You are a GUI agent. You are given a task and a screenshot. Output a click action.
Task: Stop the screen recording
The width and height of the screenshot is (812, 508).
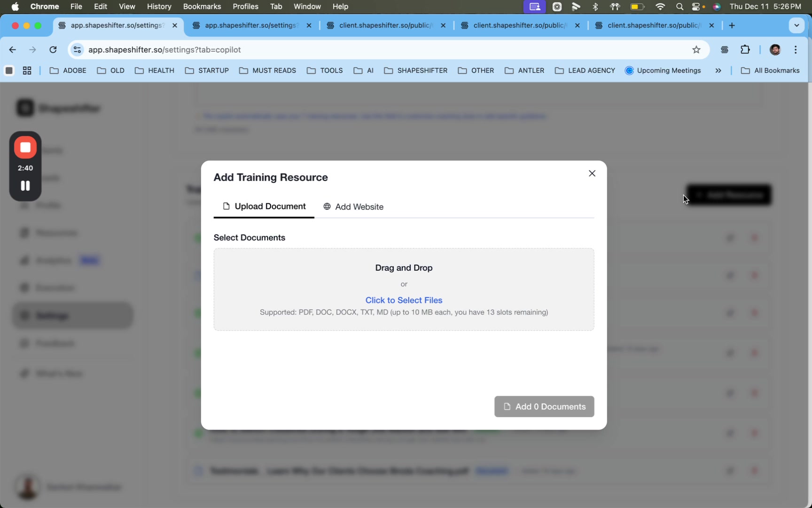[25, 147]
